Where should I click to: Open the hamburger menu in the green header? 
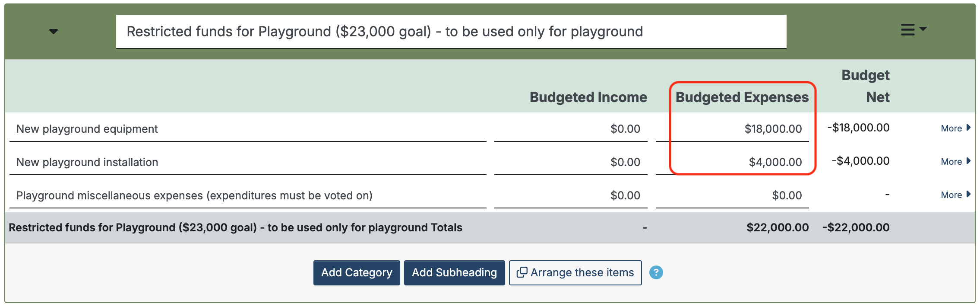click(x=913, y=30)
